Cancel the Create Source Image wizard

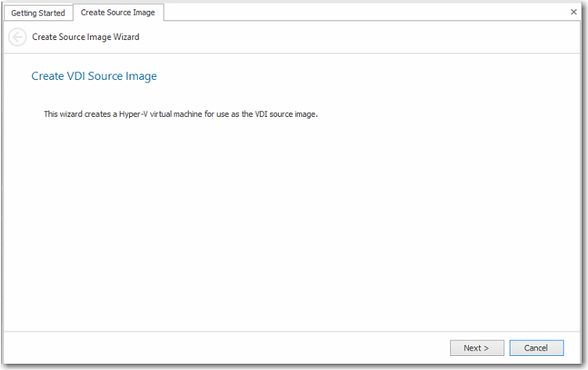point(536,348)
